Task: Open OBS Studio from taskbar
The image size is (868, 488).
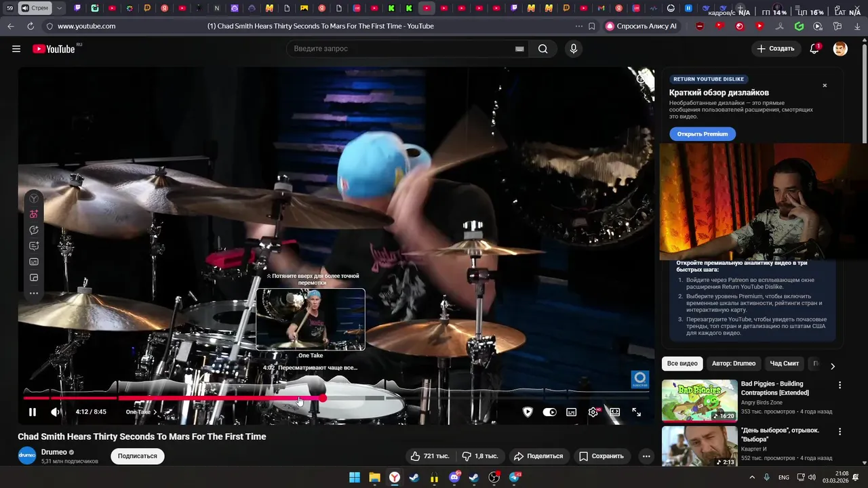Action: [x=494, y=477]
